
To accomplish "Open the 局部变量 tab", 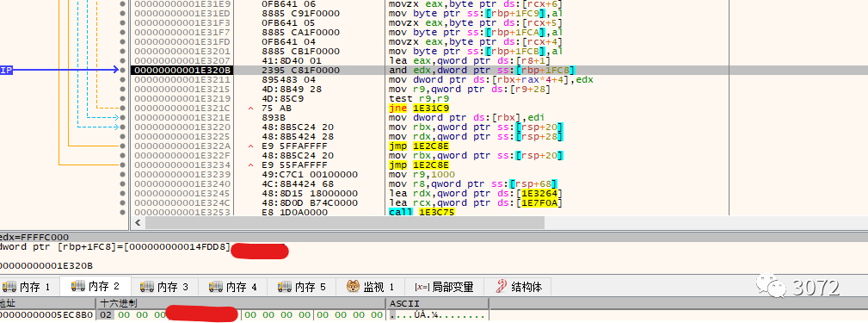I will tap(444, 287).
